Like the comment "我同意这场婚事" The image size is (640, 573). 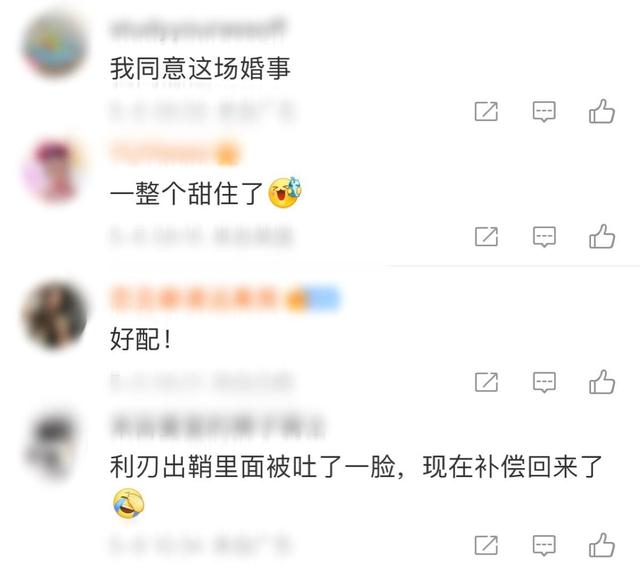[x=602, y=111]
